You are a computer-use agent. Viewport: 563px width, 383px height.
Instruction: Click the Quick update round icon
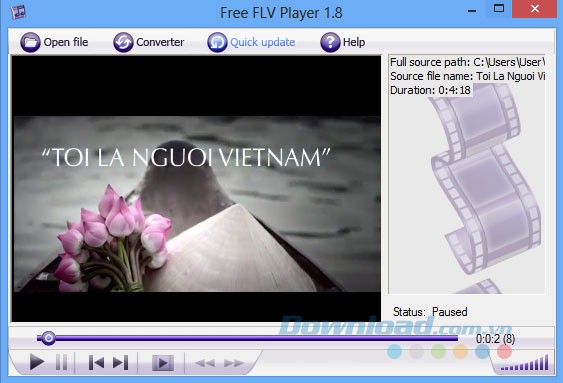(217, 42)
